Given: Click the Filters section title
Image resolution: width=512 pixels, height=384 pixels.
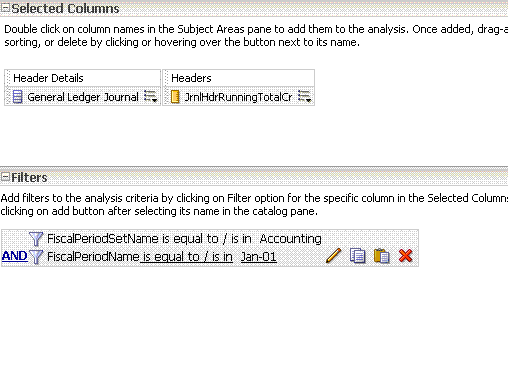Looking at the screenshot, I should tap(29, 177).
